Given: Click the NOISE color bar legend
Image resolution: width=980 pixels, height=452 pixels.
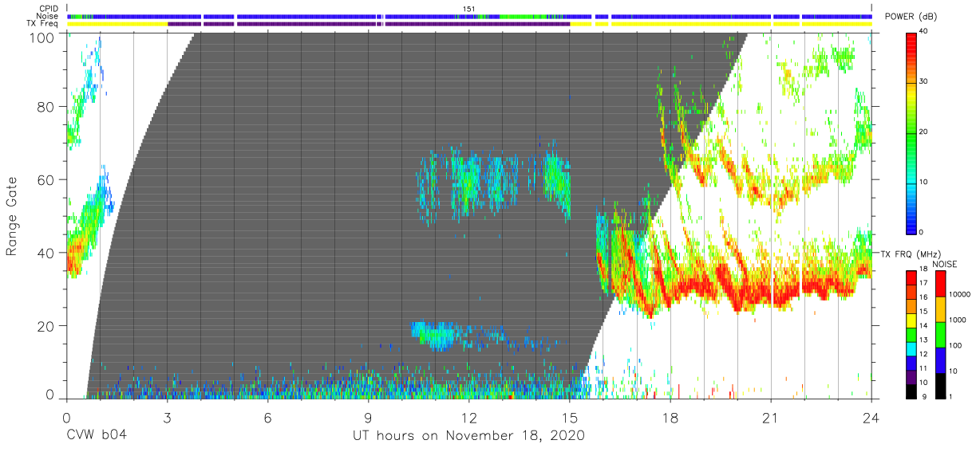Looking at the screenshot, I should (x=939, y=334).
